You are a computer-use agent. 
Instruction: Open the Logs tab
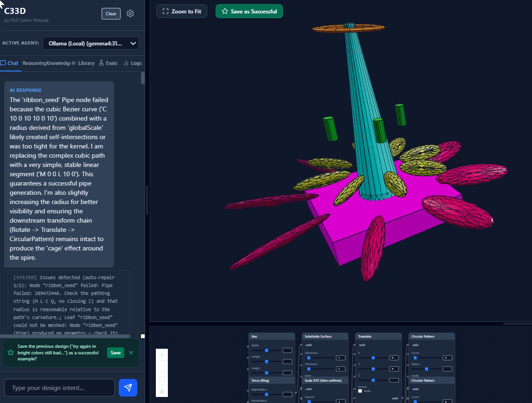(x=133, y=63)
